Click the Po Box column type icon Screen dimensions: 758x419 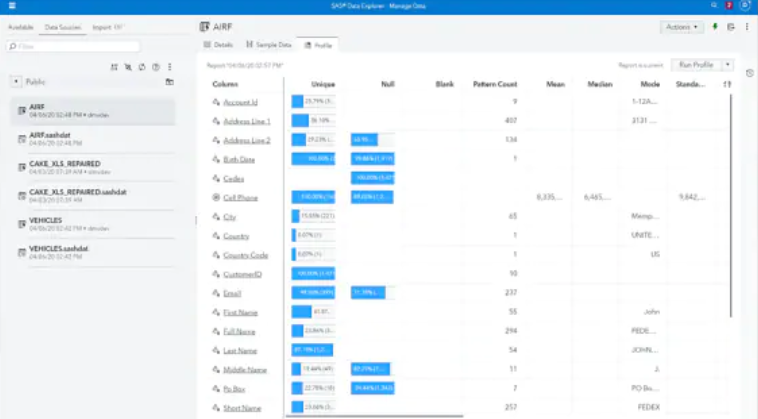(x=216, y=389)
